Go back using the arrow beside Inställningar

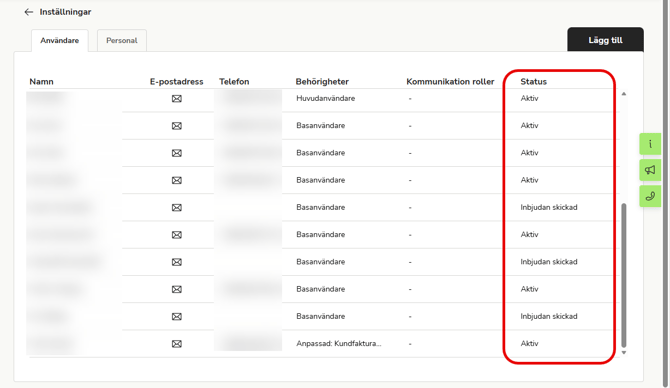point(29,12)
